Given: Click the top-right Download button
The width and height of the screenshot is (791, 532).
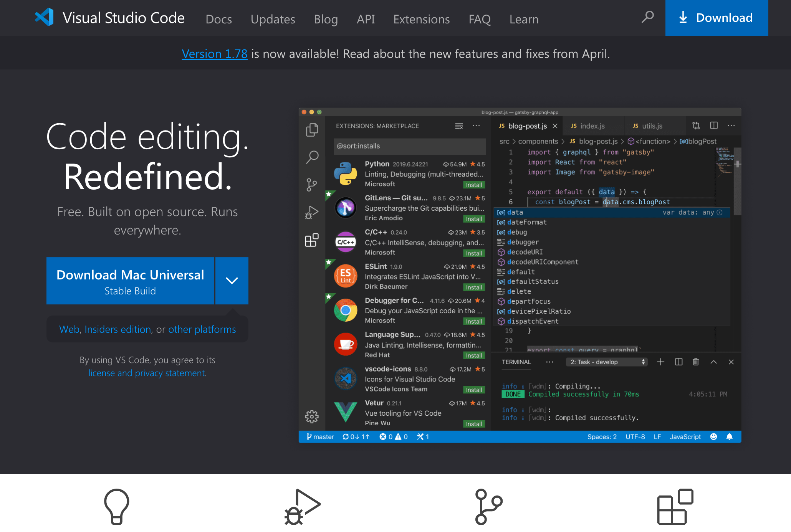Looking at the screenshot, I should point(717,18).
